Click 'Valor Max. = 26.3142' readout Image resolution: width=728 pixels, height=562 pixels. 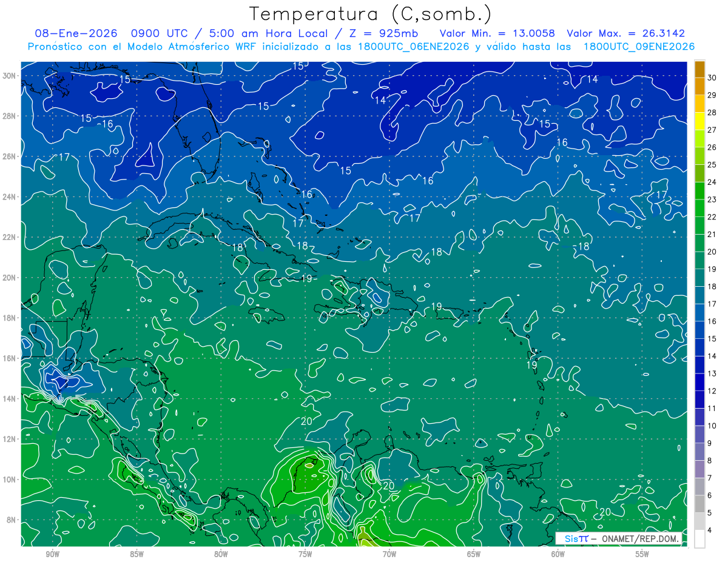click(627, 33)
